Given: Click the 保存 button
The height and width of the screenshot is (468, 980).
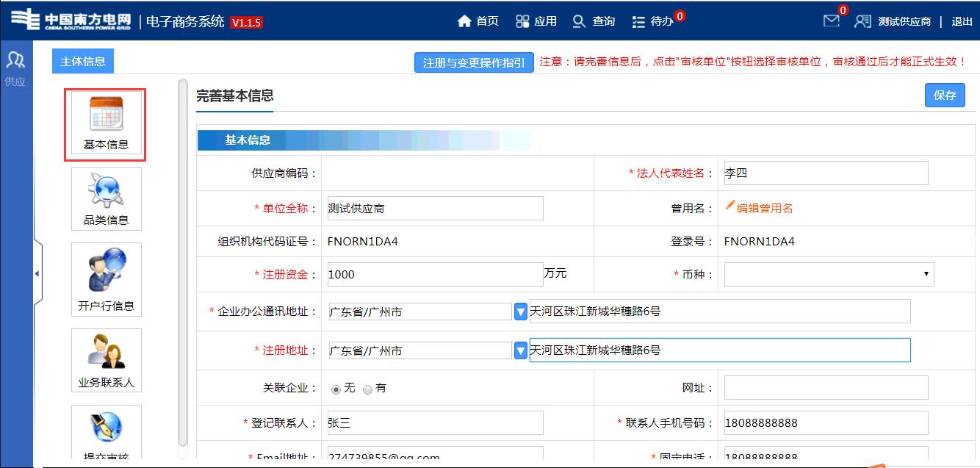Looking at the screenshot, I should [x=945, y=95].
